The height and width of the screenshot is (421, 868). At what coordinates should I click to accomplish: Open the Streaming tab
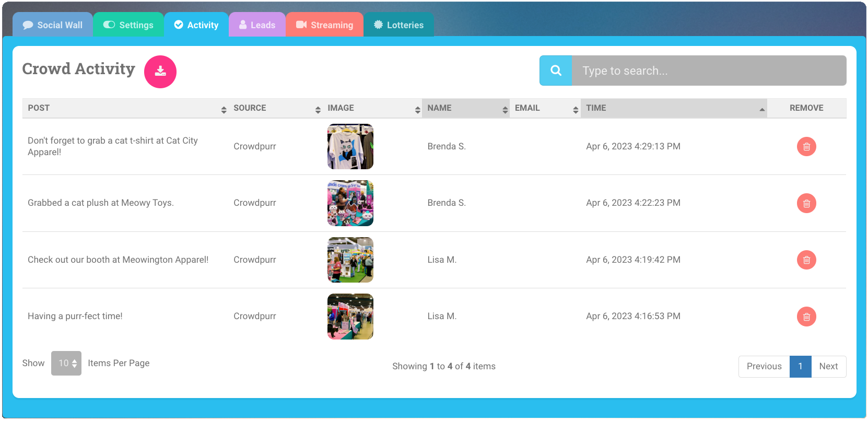(x=324, y=25)
